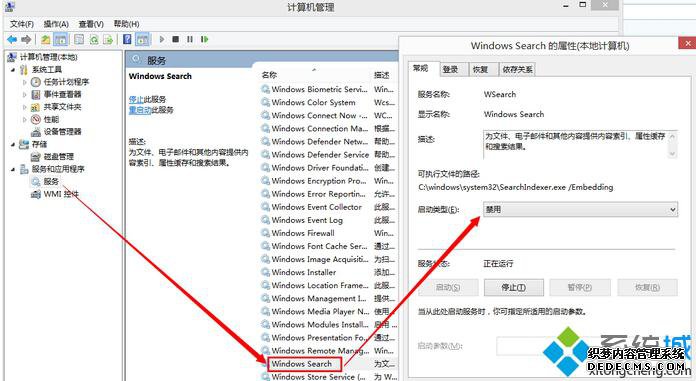Expand the 共享文件夹 tree node
696x381 pixels.
pyautogui.click(x=24, y=107)
